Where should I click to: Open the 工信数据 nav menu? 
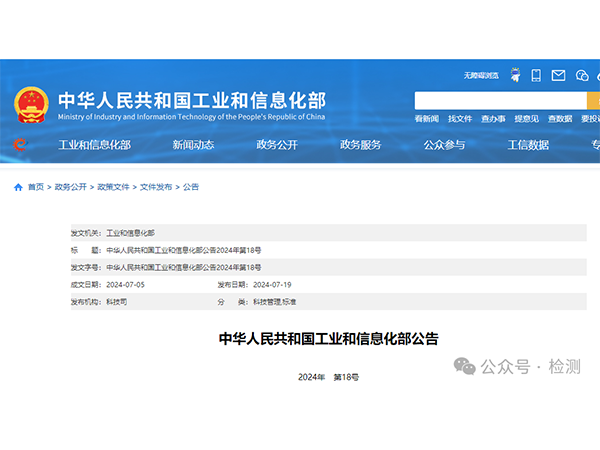528,145
